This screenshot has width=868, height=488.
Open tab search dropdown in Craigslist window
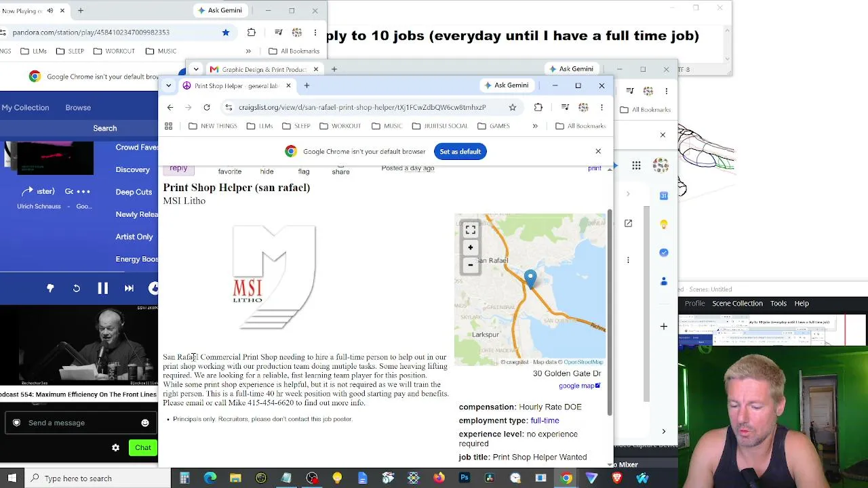(x=168, y=85)
